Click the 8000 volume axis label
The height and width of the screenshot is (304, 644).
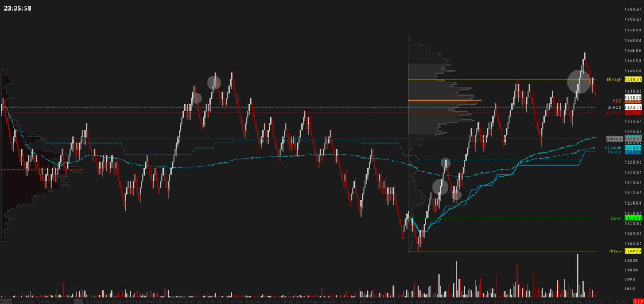pyautogui.click(x=629, y=279)
